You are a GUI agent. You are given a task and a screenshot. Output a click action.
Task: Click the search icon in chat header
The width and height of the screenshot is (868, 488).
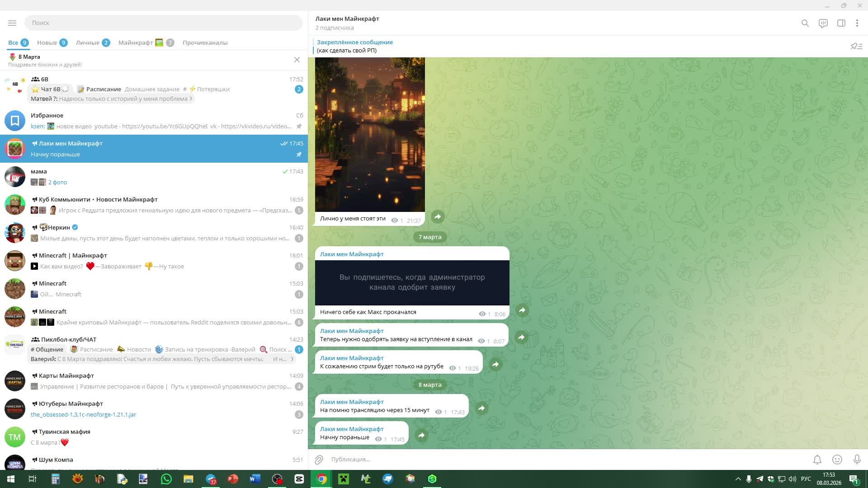(x=805, y=23)
